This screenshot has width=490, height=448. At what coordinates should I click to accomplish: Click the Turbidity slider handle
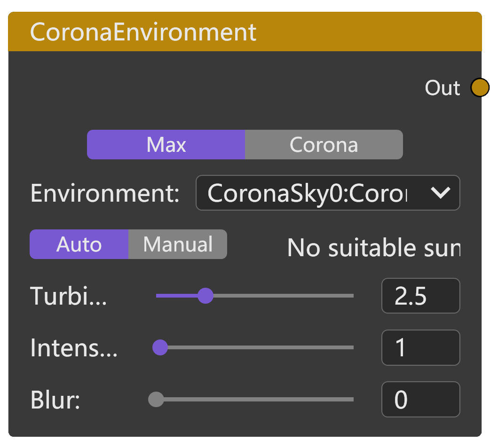(x=205, y=296)
